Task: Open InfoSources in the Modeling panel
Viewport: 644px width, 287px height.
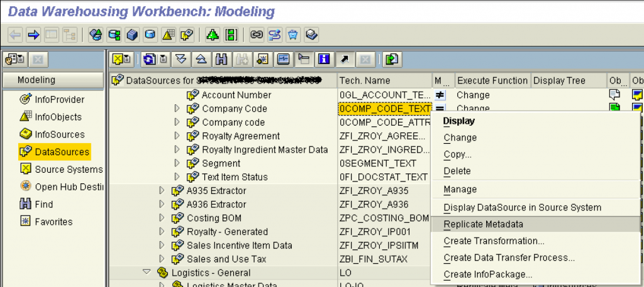Action: coord(60,134)
